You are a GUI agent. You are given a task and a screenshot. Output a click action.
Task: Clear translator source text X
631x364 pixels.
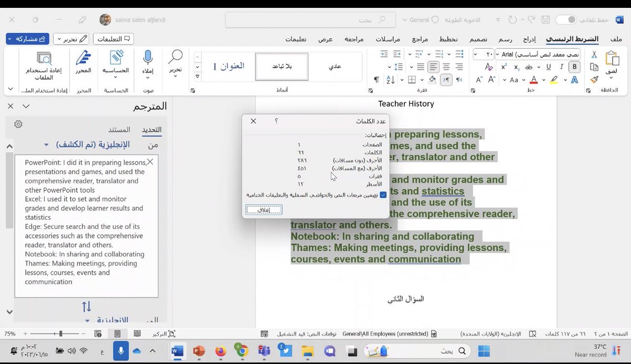[x=150, y=162]
